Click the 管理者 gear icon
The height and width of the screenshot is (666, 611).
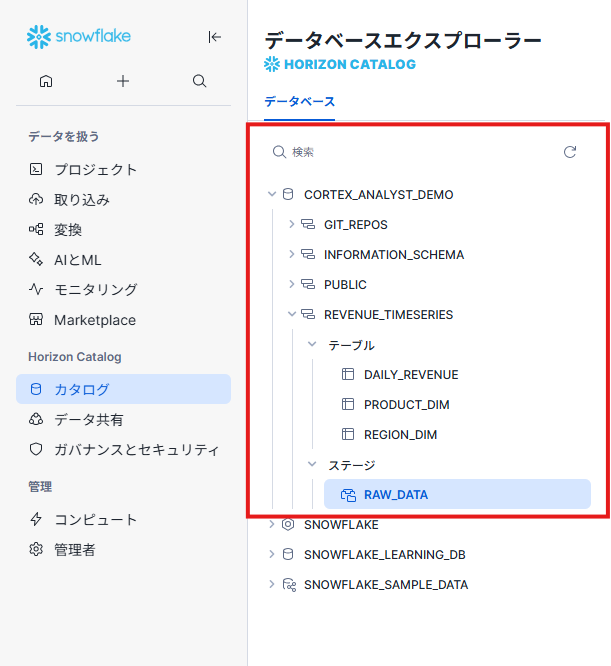click(x=36, y=549)
